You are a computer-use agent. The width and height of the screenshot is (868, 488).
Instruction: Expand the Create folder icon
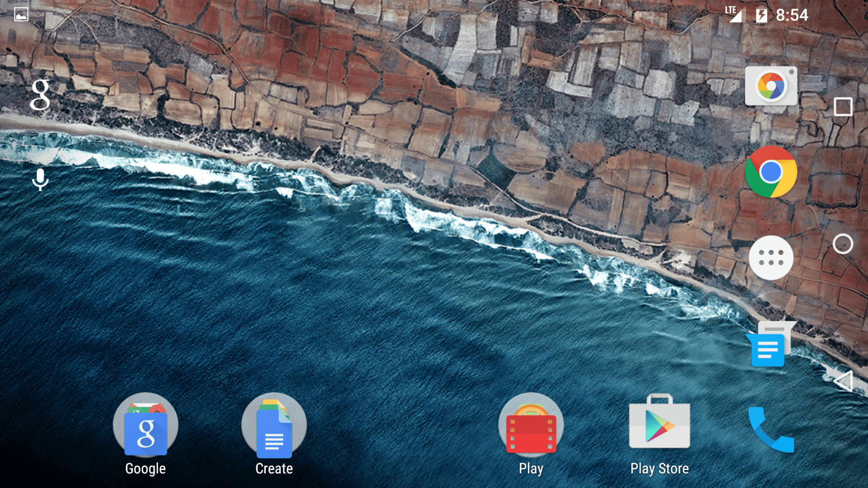274,425
